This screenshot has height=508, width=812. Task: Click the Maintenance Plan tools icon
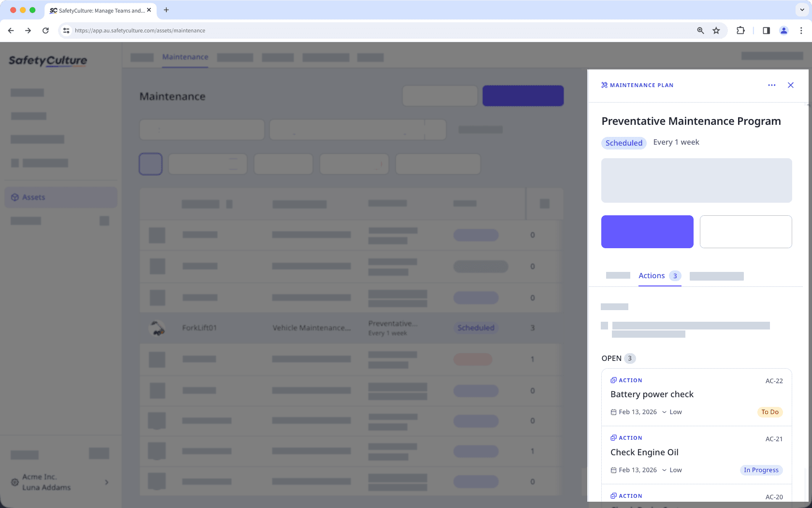point(604,85)
